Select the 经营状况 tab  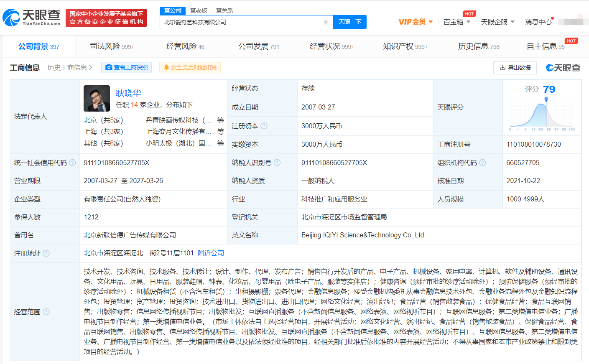(x=332, y=46)
